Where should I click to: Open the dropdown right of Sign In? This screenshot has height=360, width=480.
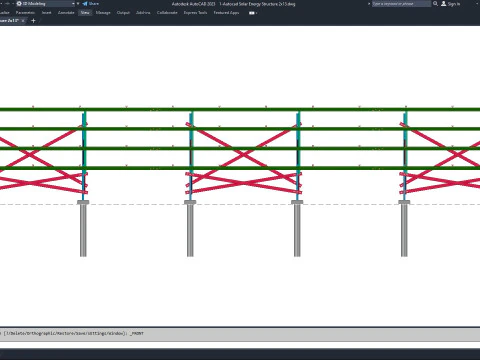(477, 4)
